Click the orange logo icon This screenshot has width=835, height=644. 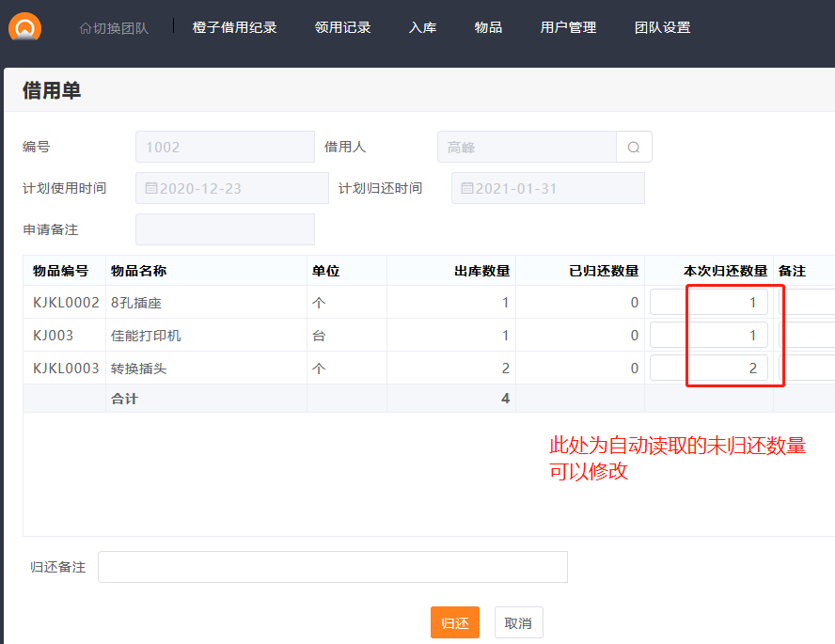pos(24,26)
